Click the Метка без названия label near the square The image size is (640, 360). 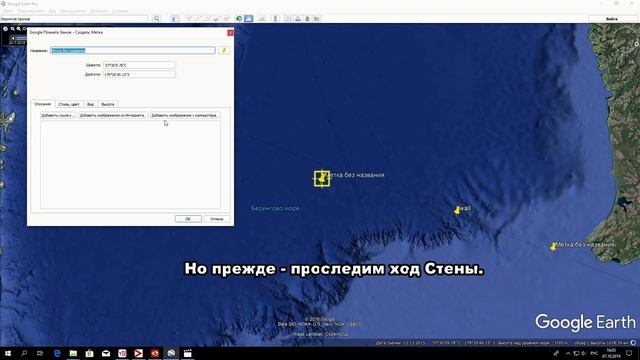(356, 175)
